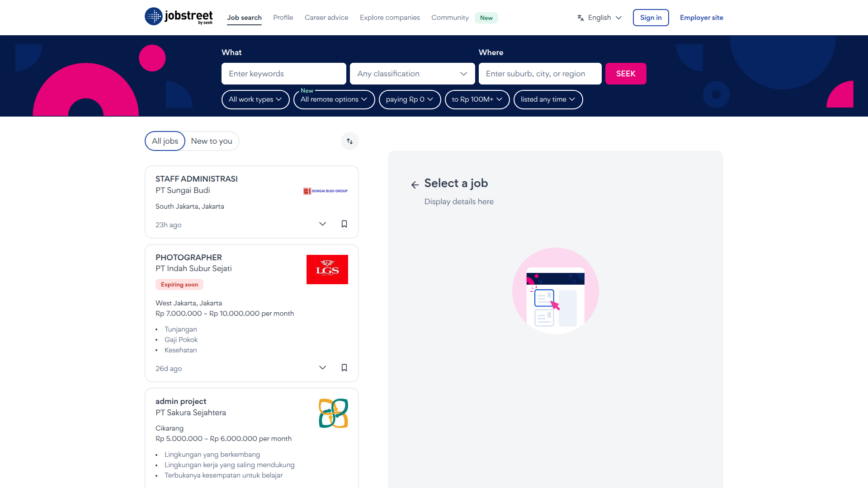Open the to Rp 100M+ salary filter
The height and width of the screenshot is (488, 868).
coord(477,99)
